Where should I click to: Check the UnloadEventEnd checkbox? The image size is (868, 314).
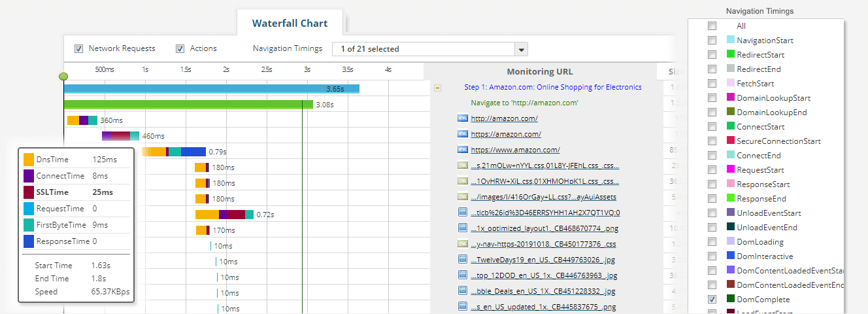pos(712,228)
